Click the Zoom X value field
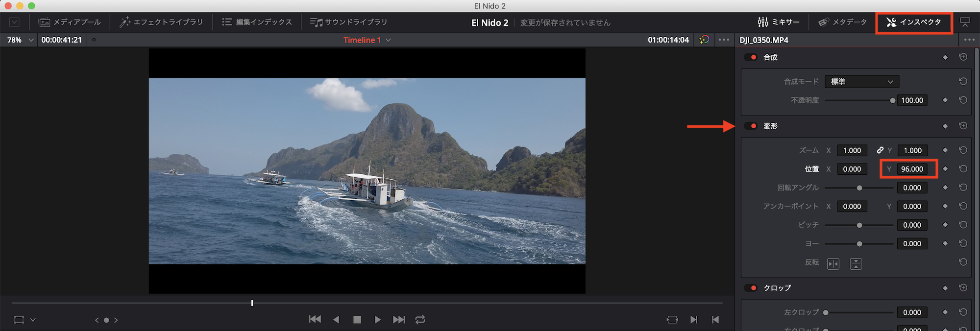This screenshot has height=331, width=980. (x=852, y=150)
